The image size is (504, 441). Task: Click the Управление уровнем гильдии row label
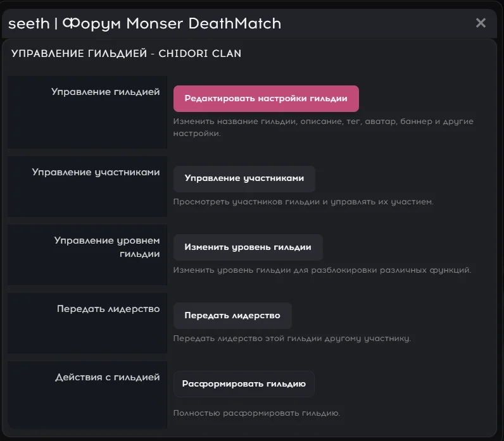click(x=107, y=247)
